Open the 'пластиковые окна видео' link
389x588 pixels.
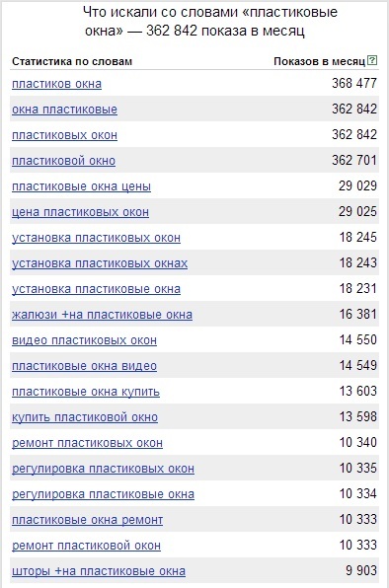pos(84,366)
